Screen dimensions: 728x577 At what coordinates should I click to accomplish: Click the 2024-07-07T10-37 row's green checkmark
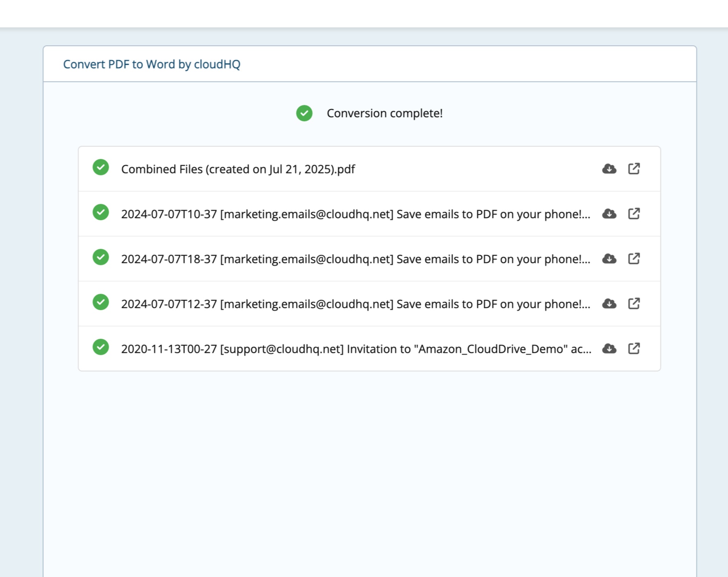(101, 212)
